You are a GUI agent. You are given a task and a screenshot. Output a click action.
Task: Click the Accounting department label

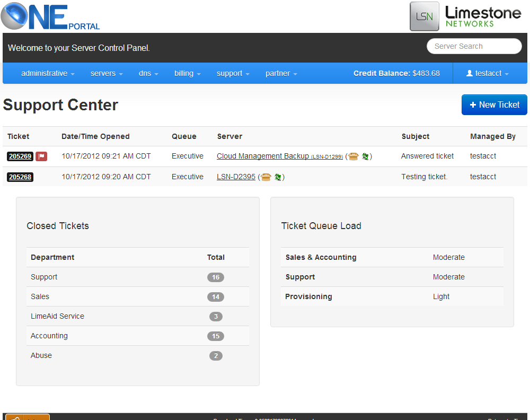pyautogui.click(x=49, y=336)
